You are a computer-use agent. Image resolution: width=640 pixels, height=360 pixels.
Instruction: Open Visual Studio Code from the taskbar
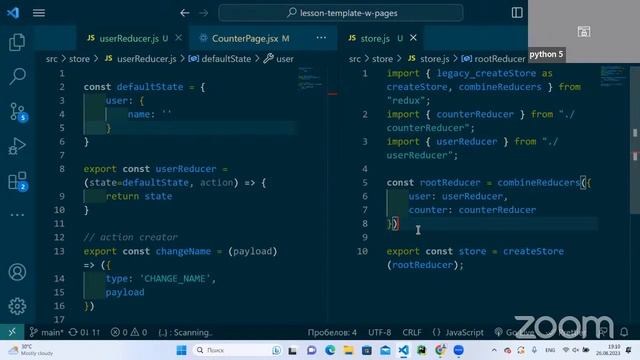pyautogui.click(x=403, y=350)
